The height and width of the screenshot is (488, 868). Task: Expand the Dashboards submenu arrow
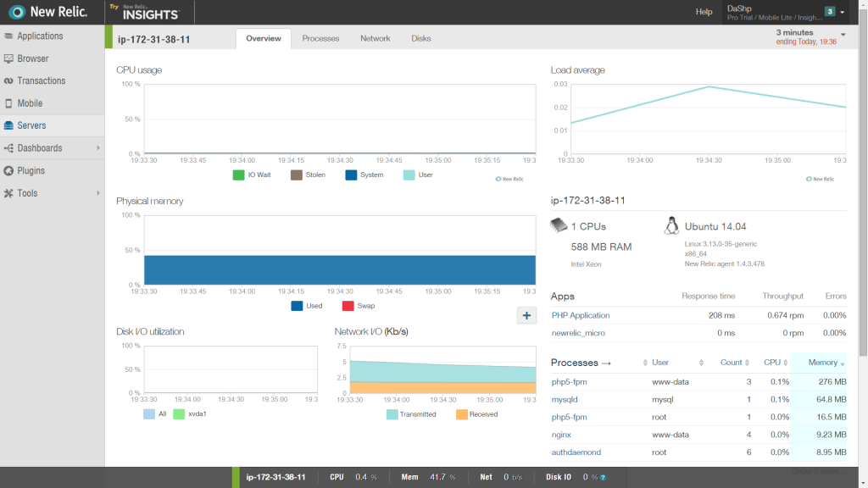point(98,148)
